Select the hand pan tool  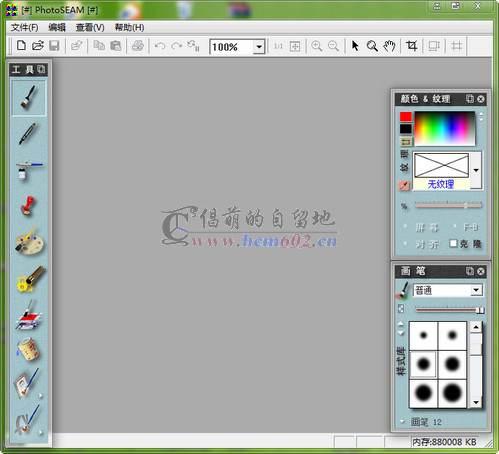[x=389, y=46]
